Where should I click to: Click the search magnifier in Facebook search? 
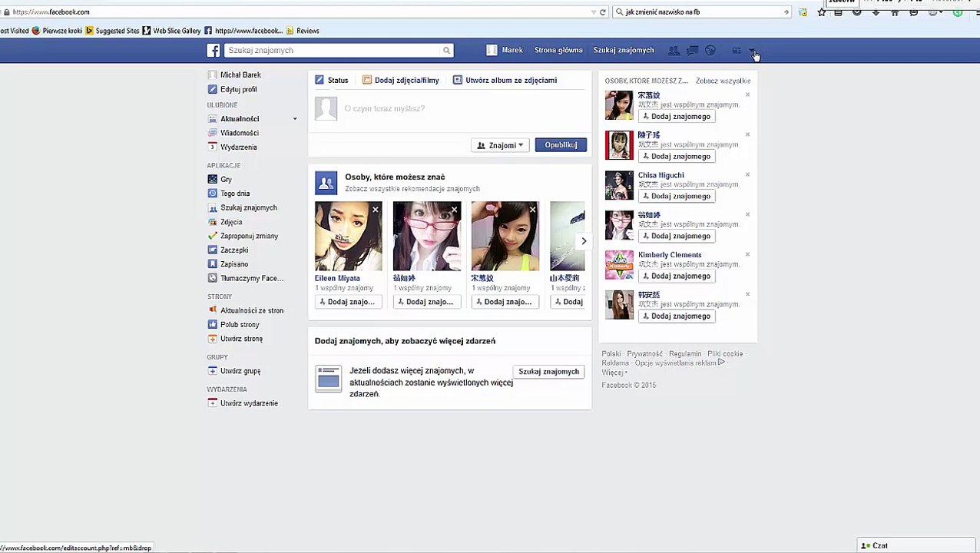446,51
